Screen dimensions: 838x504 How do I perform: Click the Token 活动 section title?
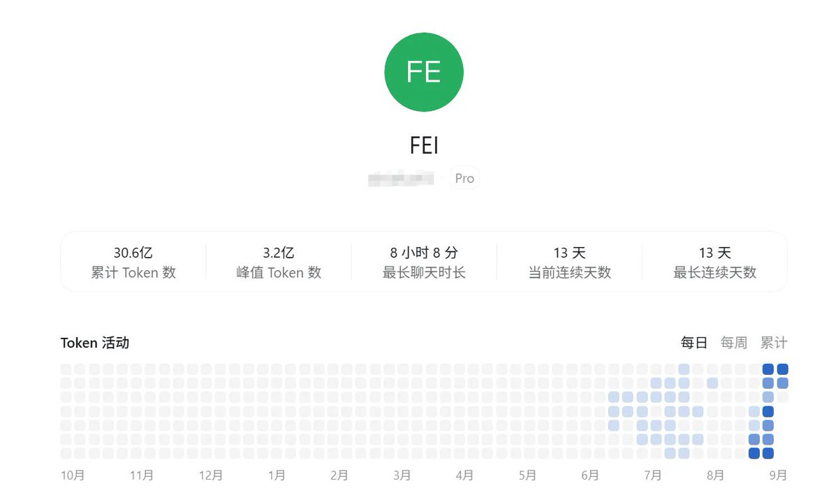click(95, 343)
